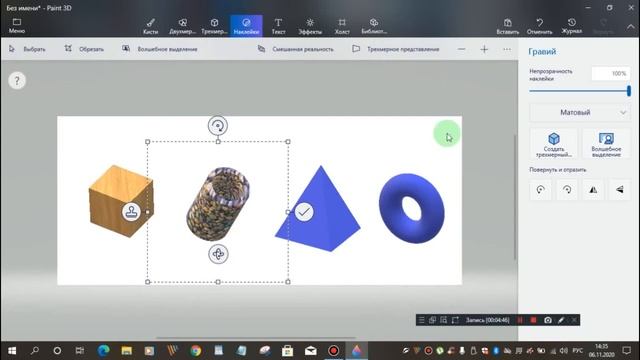Rotate the sticker left
Image resolution: width=640 pixels, height=360 pixels.
pyautogui.click(x=541, y=190)
